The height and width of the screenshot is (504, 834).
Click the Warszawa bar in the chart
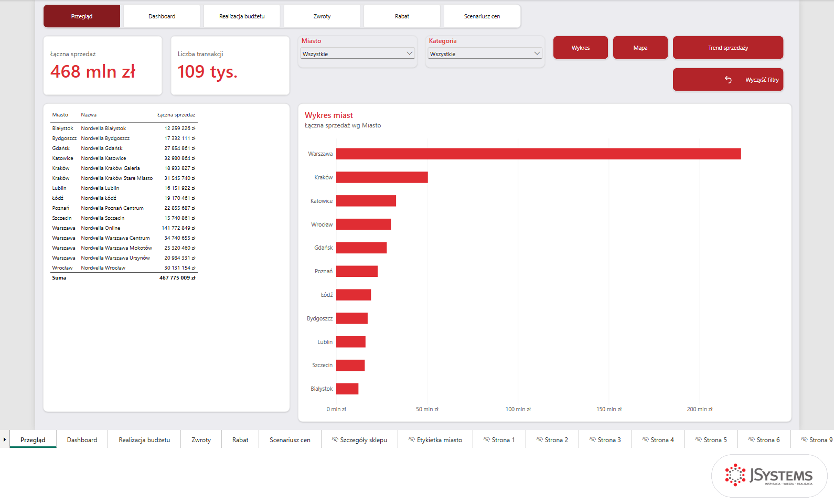coord(539,154)
